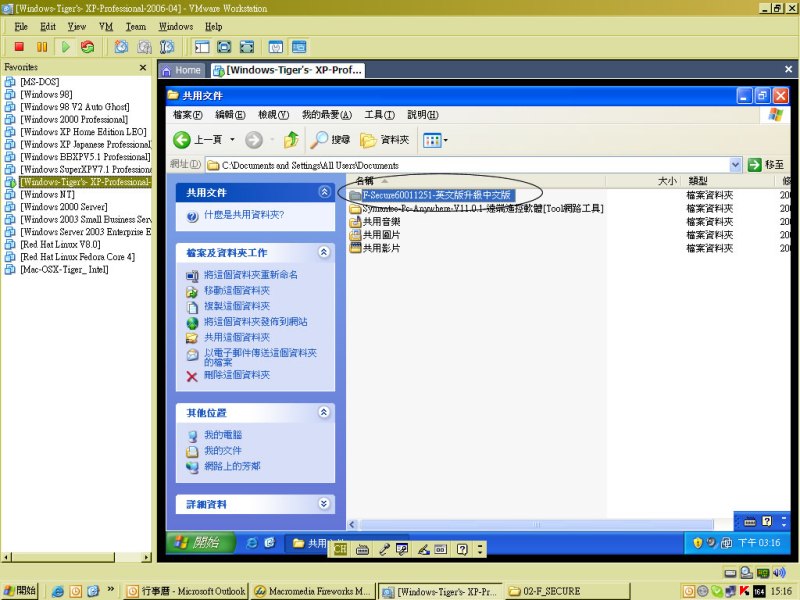Image resolution: width=800 pixels, height=600 pixels.
Task: Toggle the Favorites sidebar from the VMware toolbar
Action: coord(202,47)
